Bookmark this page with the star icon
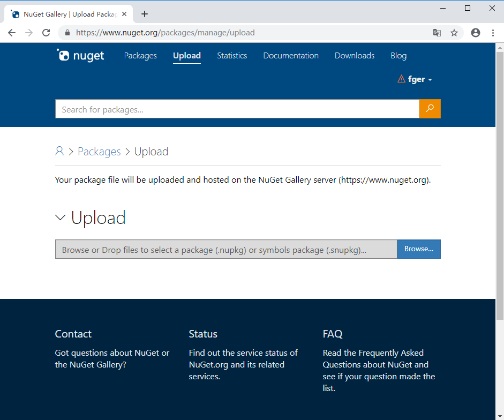The width and height of the screenshot is (504, 420). coord(454,33)
